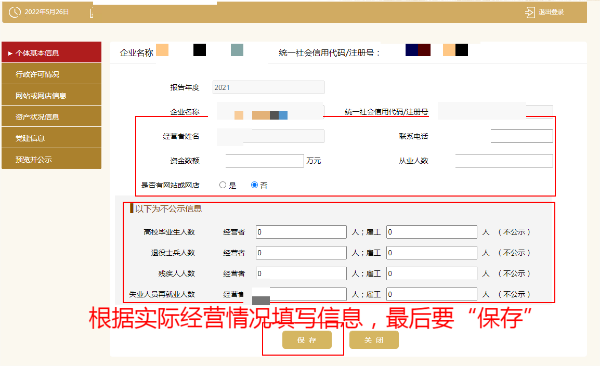The height and width of the screenshot is (366, 600).
Task: Click the 经营者姓名 input field
Action: pyautogui.click(x=271, y=136)
